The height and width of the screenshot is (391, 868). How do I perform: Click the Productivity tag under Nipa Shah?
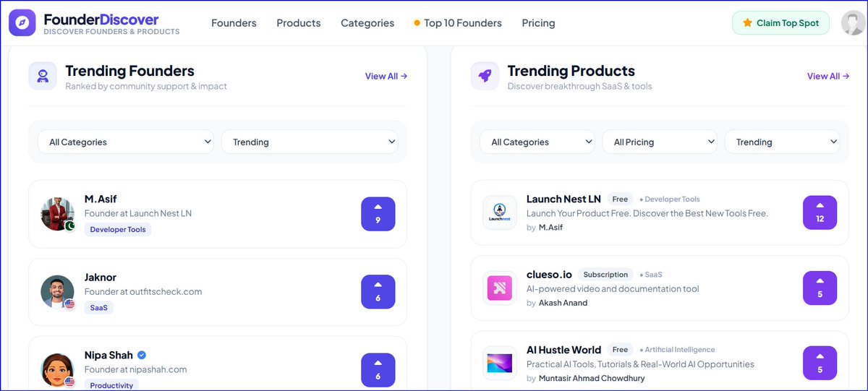tap(111, 385)
